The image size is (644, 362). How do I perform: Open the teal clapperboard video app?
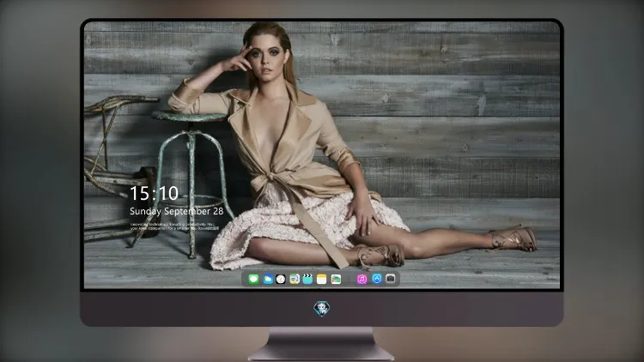[307, 280]
